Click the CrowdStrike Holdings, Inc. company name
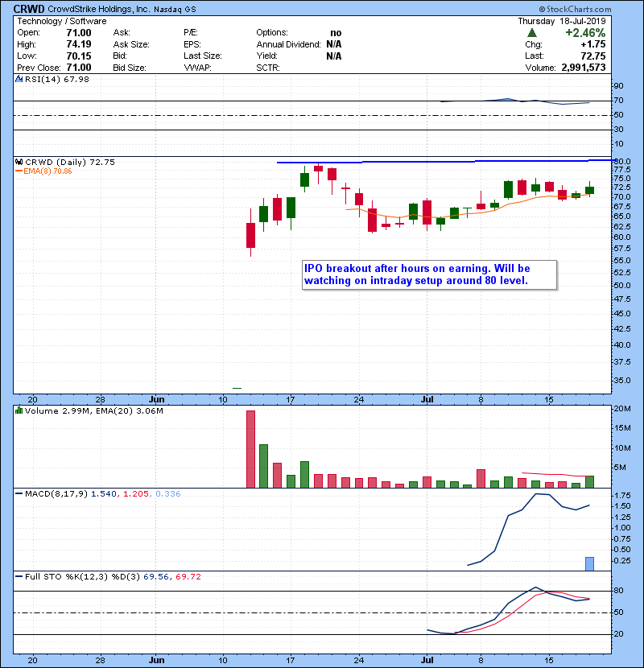 point(98,9)
